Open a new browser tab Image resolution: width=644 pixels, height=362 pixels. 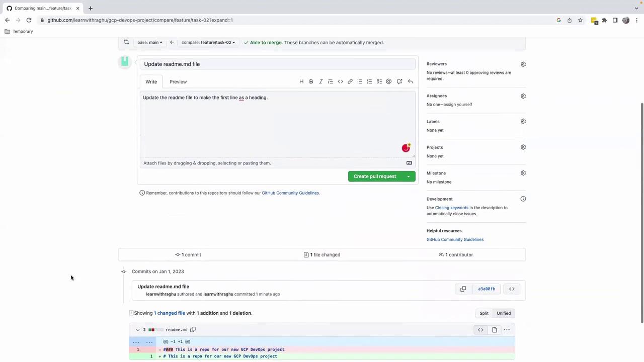click(91, 8)
